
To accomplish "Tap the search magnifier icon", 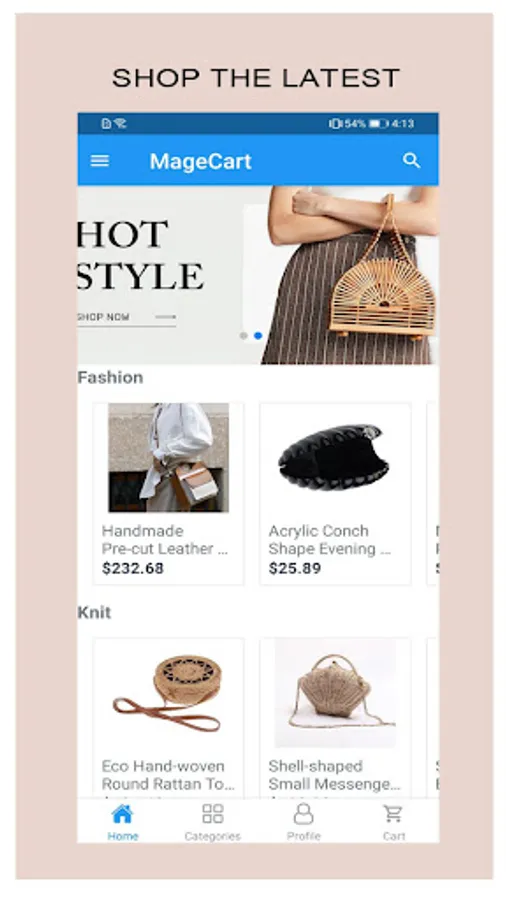I will [x=411, y=161].
